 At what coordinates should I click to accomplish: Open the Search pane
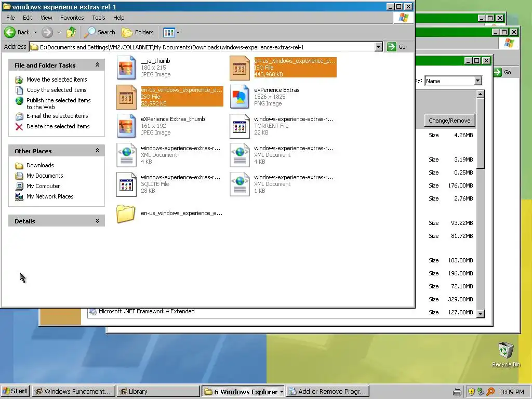[x=100, y=32]
